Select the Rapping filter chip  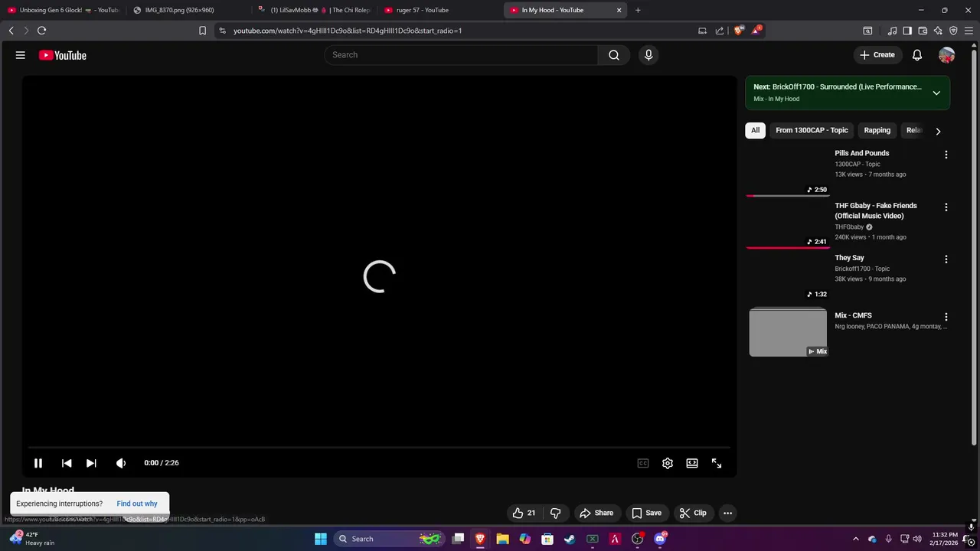pos(877,130)
